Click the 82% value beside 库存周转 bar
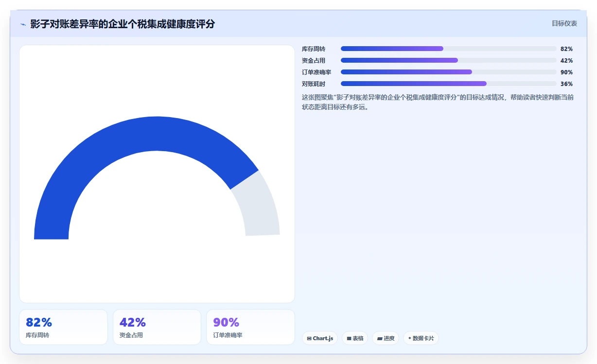The image size is (597, 364). [x=566, y=49]
